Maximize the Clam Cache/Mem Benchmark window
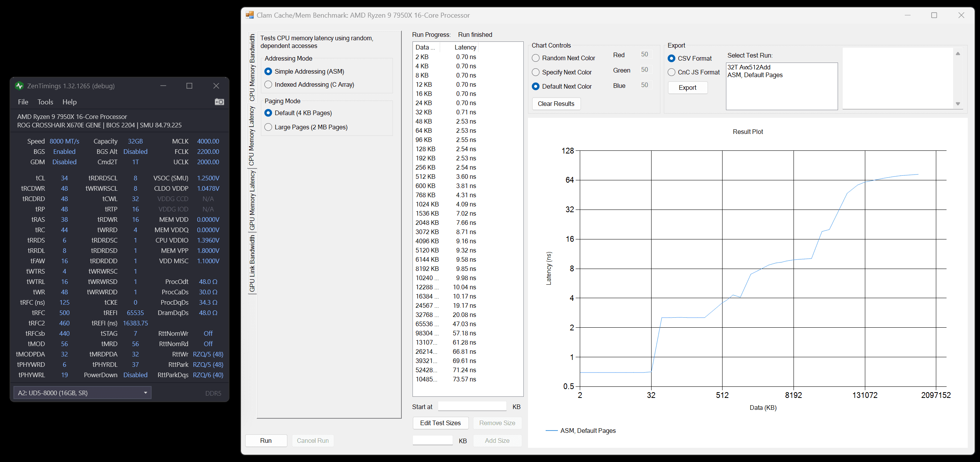Viewport: 980px width, 462px height. click(934, 15)
